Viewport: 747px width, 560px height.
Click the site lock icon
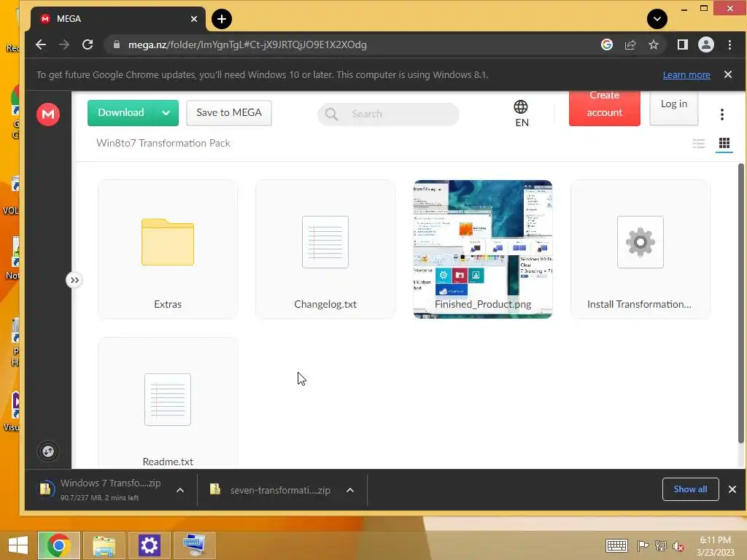pos(116,44)
